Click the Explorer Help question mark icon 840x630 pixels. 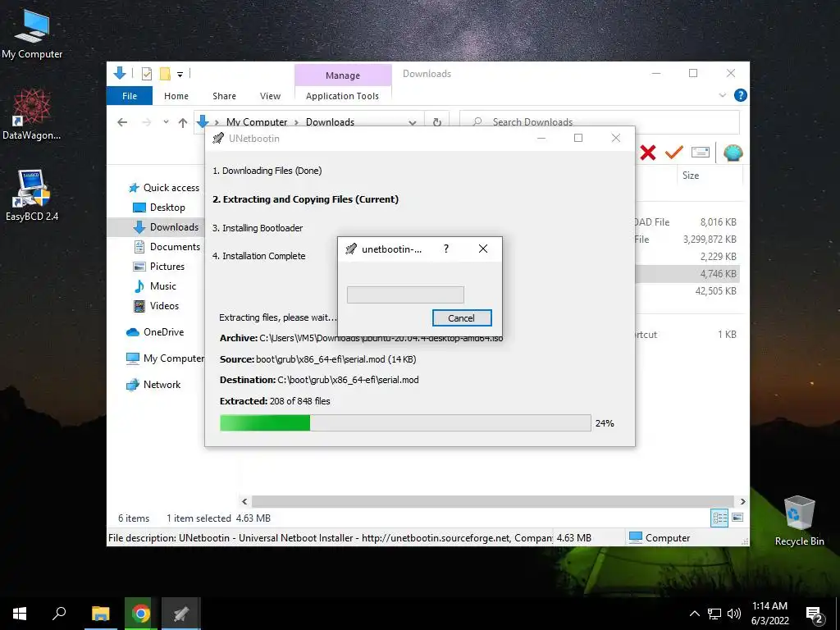(741, 95)
